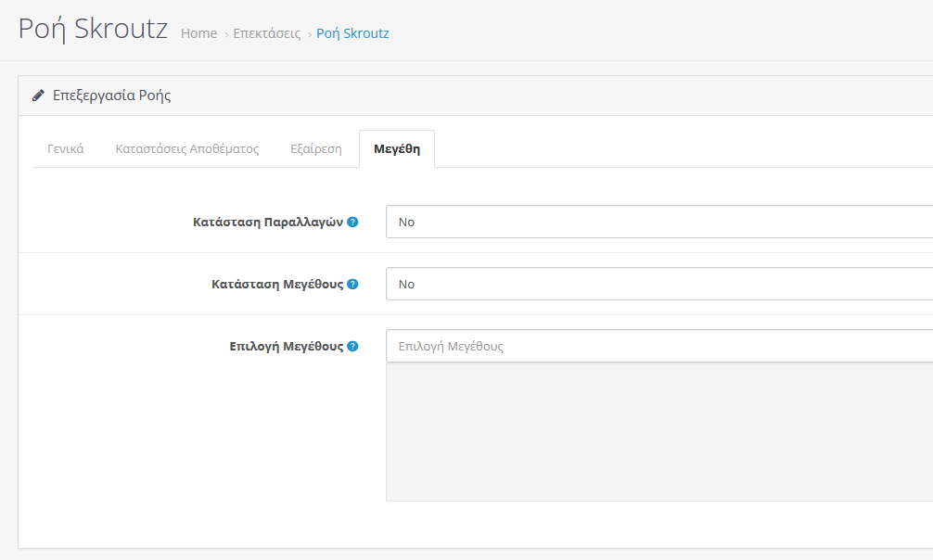Switch to the Εξαίρεση tab
This screenshot has width=933, height=560.
click(x=316, y=148)
